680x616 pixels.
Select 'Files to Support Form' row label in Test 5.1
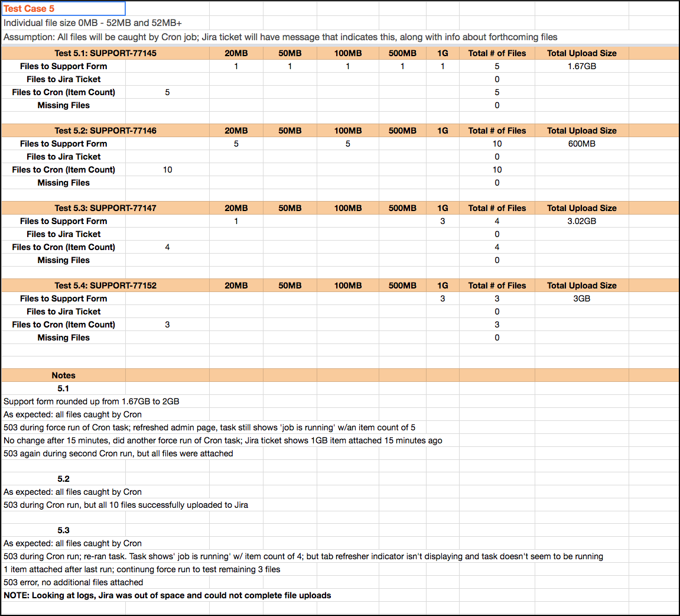click(x=63, y=66)
